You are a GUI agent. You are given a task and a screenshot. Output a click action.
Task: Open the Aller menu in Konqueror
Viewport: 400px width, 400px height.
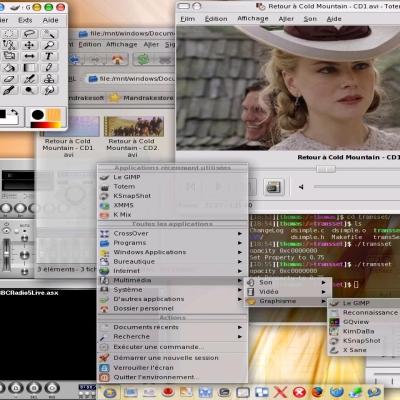(151, 44)
